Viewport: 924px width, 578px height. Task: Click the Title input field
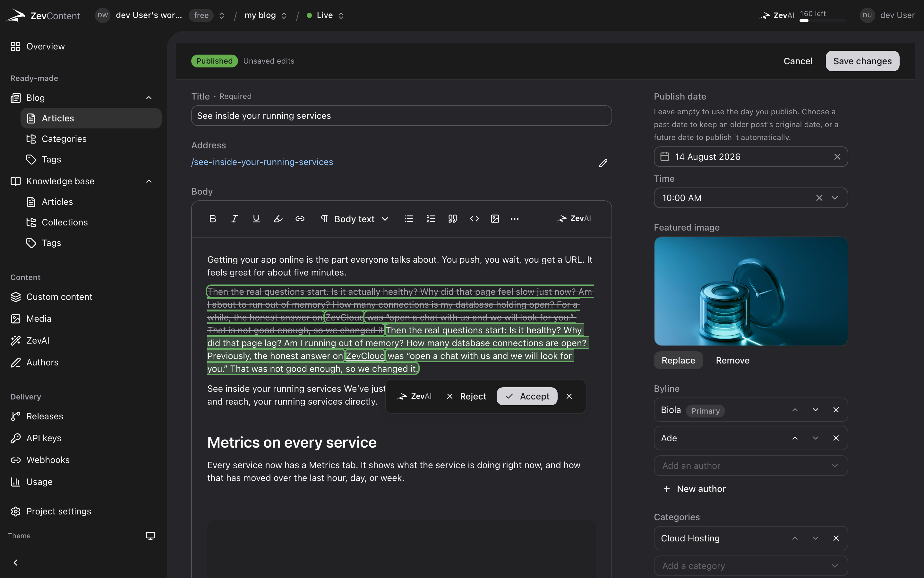401,116
